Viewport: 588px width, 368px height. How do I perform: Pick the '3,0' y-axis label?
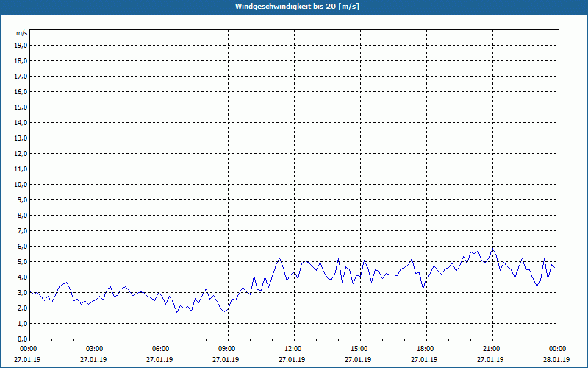tap(23, 292)
